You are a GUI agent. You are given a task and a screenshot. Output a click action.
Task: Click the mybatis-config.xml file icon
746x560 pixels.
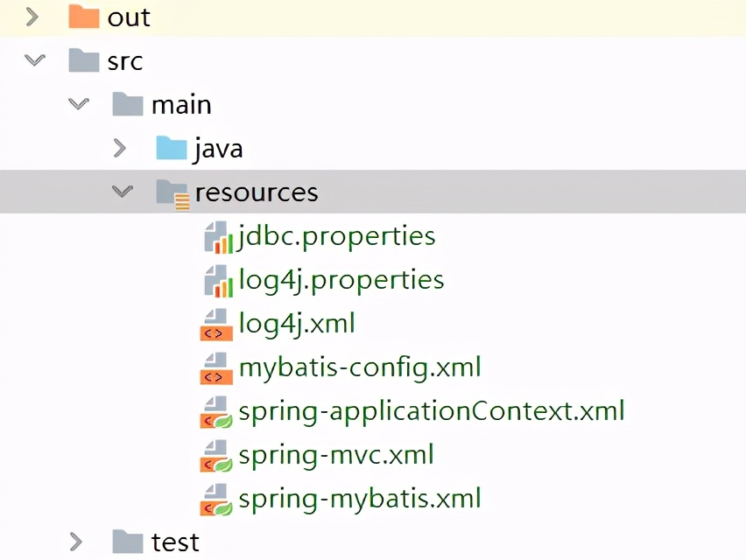click(216, 368)
